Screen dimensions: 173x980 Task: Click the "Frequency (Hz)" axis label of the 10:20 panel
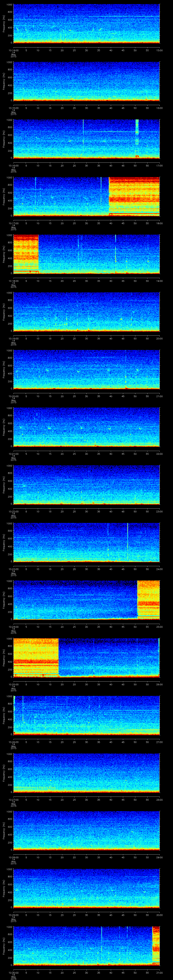coord(4,369)
